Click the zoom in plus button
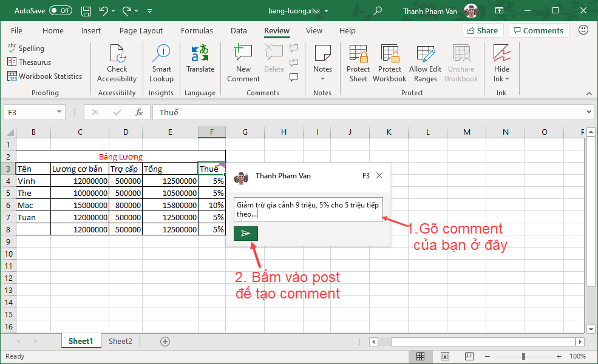This screenshot has height=364, width=598. [x=559, y=356]
